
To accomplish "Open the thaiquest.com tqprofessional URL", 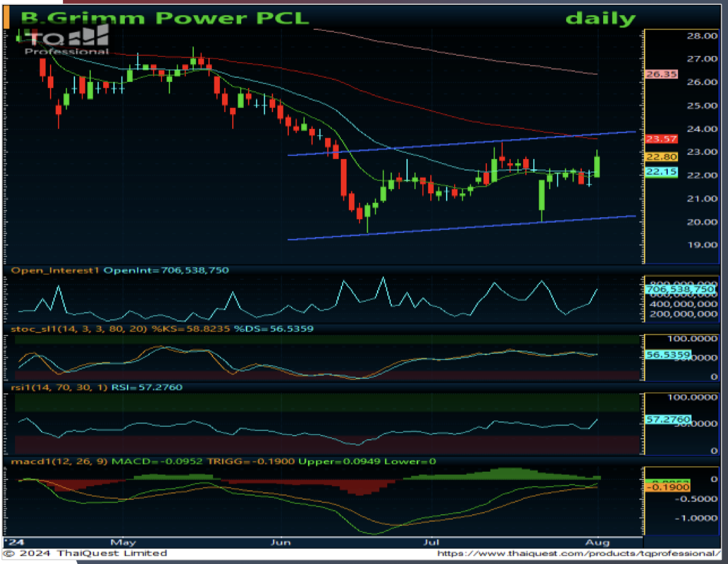I will click(x=578, y=554).
